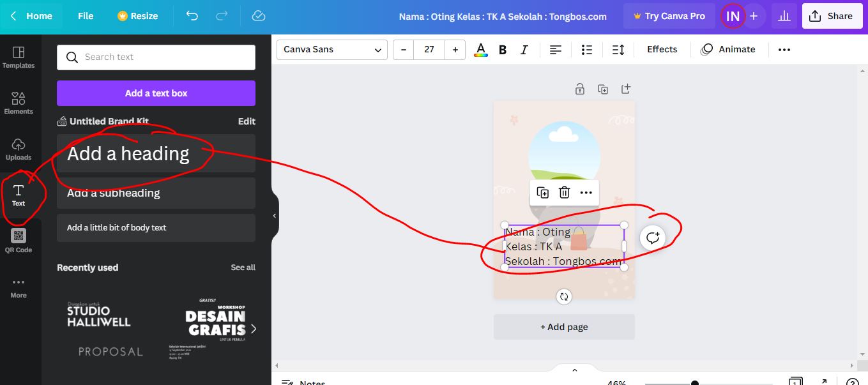Toggle bold formatting
Image resolution: width=868 pixels, height=385 pixels.
tap(502, 49)
